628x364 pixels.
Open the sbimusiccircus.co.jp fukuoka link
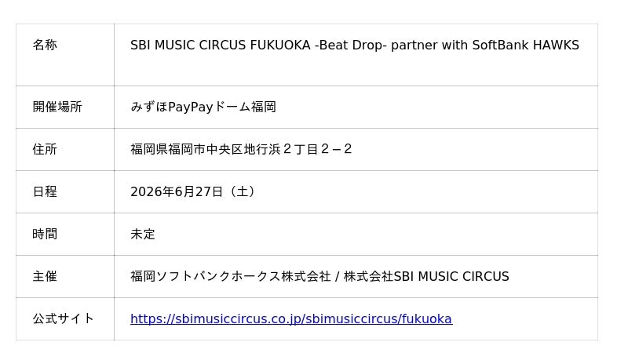[x=290, y=318]
